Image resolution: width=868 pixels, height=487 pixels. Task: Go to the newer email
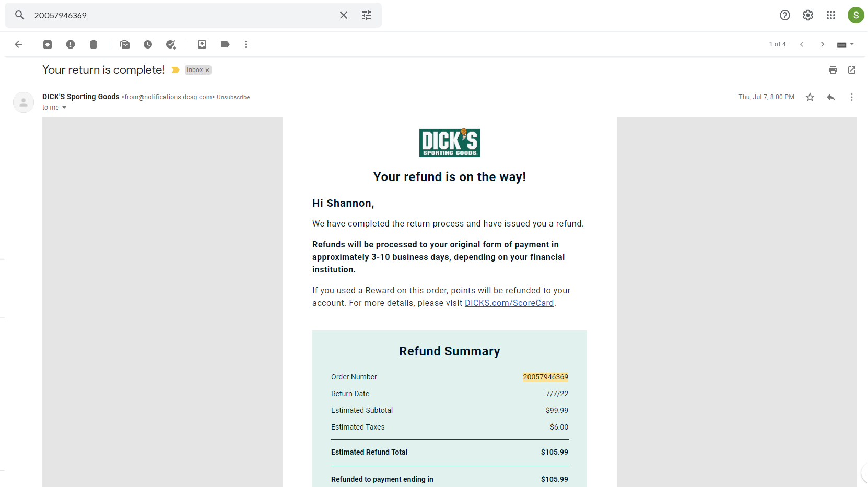tap(802, 44)
